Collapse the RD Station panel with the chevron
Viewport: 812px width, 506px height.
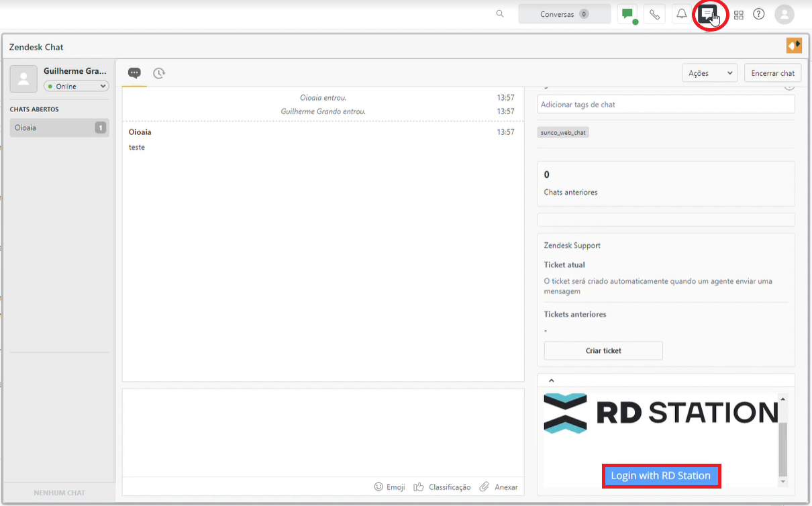coord(551,379)
